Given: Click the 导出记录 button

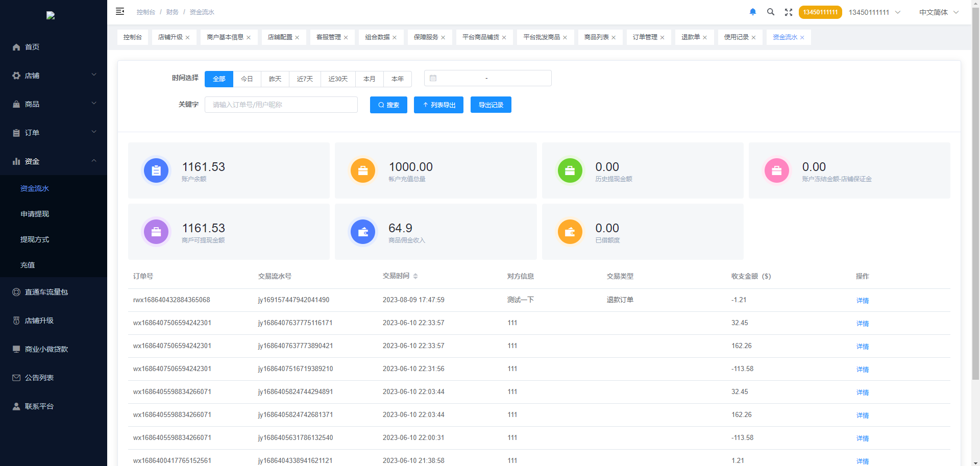Looking at the screenshot, I should click(491, 105).
